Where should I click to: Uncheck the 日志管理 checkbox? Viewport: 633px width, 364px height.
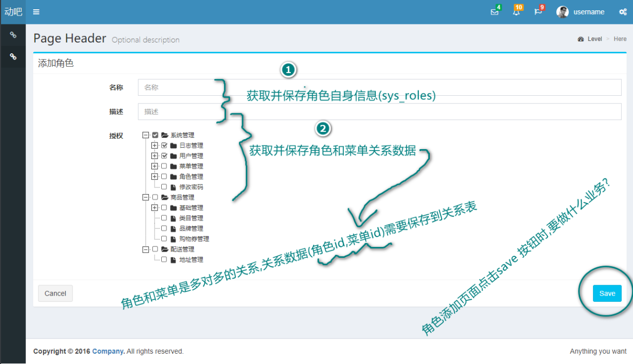164,145
